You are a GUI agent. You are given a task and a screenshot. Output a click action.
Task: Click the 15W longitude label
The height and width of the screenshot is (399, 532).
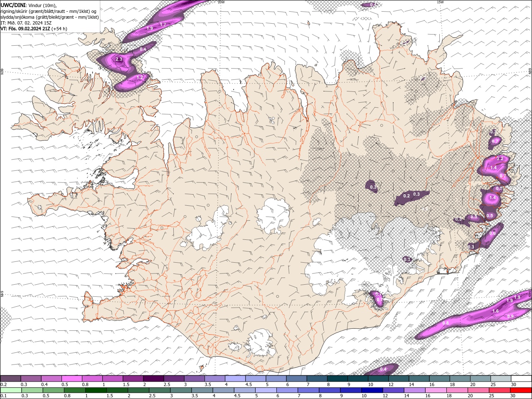point(440,2)
